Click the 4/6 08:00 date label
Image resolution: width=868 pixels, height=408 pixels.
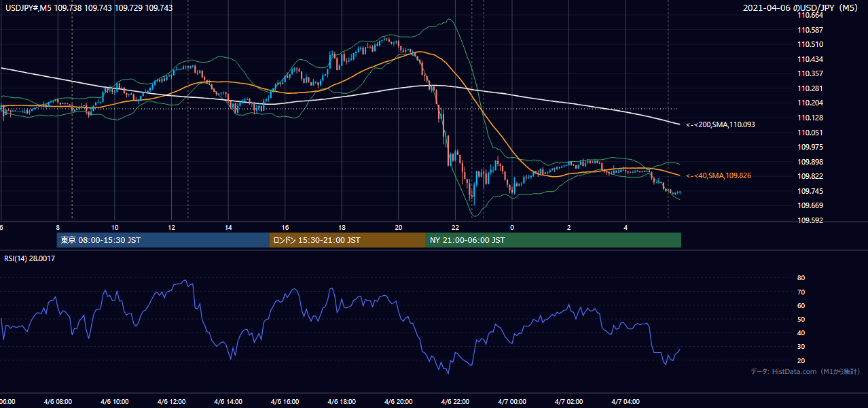click(58, 402)
